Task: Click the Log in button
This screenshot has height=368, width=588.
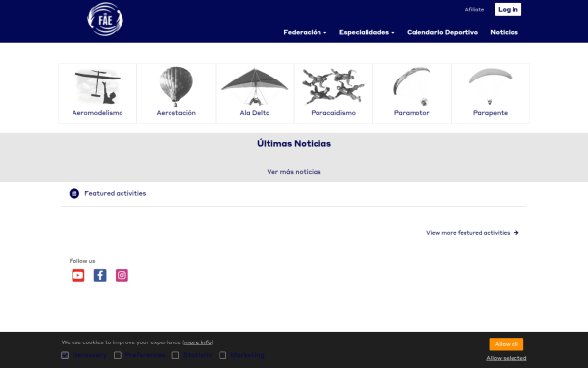Action: pyautogui.click(x=508, y=10)
